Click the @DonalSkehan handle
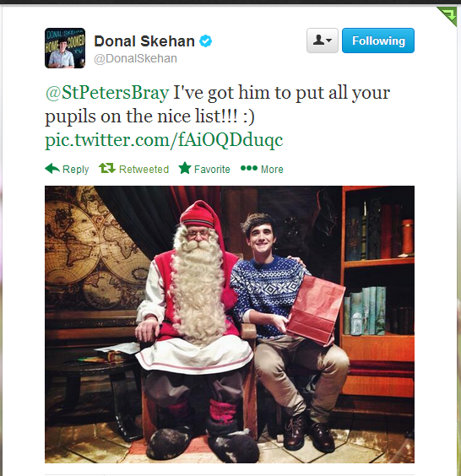Screen dimensions: 461x476 tap(135, 58)
